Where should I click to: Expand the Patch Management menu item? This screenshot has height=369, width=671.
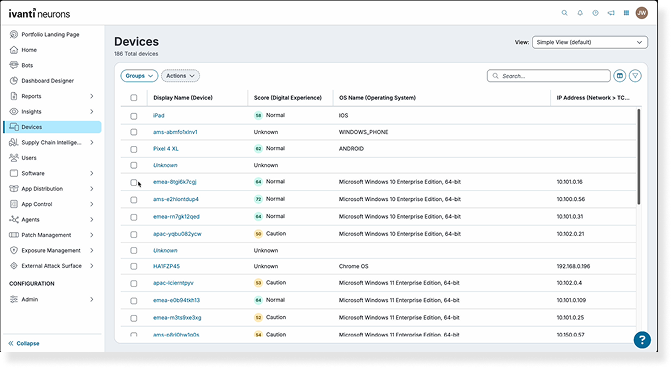click(51, 235)
